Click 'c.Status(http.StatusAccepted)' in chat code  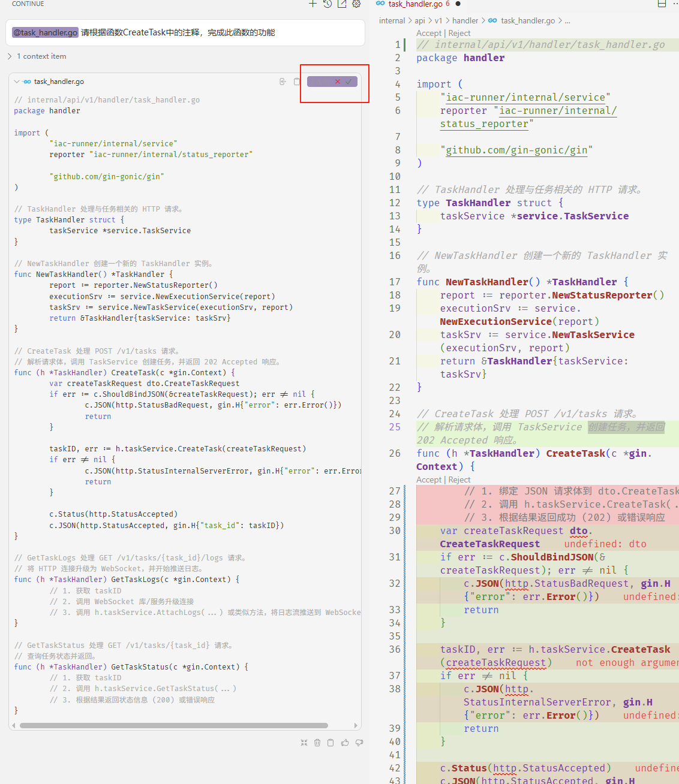pos(113,514)
